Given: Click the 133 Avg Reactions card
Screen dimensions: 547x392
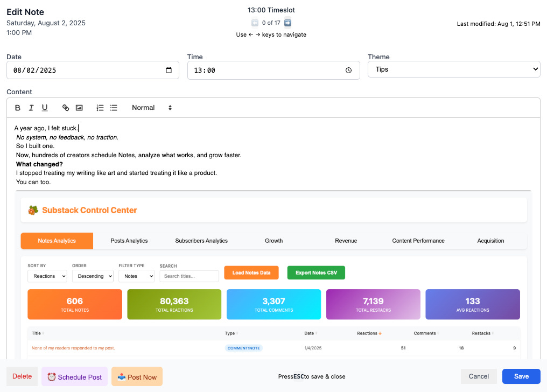Looking at the screenshot, I should [473, 304].
